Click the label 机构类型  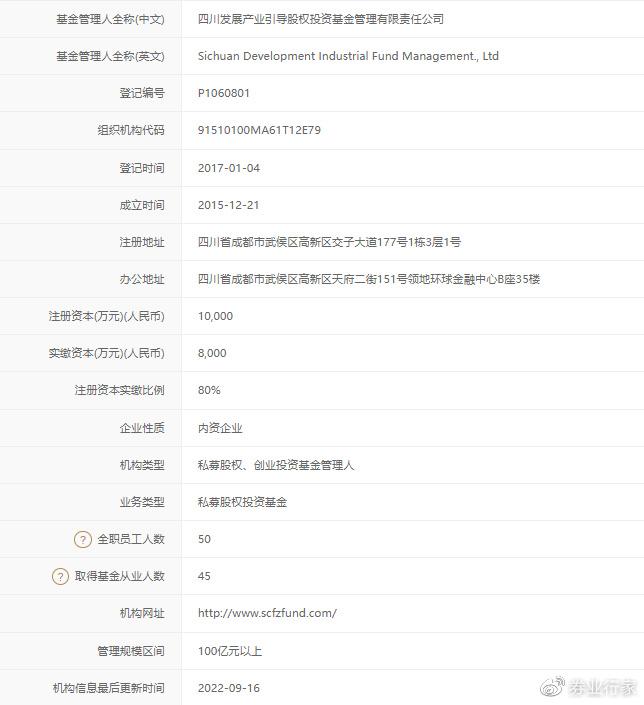point(142,465)
